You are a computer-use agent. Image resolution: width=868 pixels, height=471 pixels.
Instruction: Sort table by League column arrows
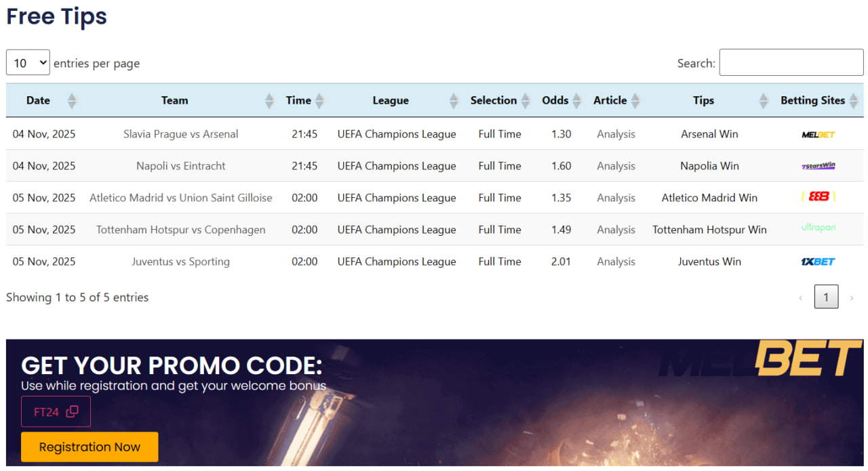(454, 101)
